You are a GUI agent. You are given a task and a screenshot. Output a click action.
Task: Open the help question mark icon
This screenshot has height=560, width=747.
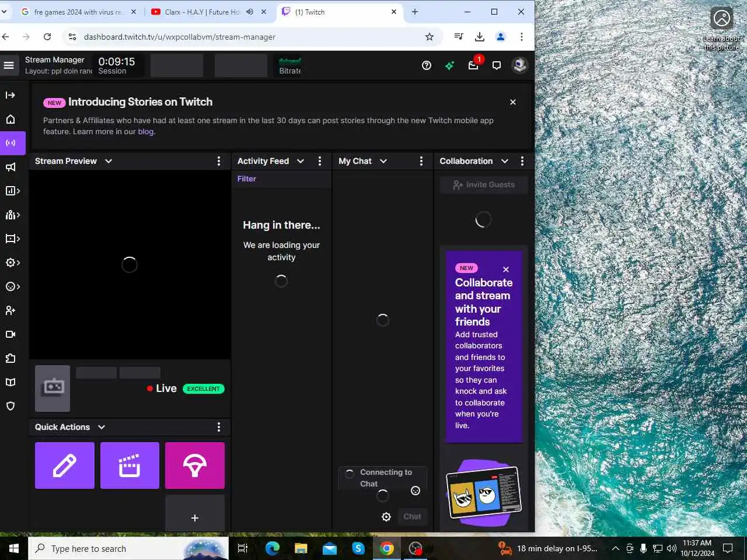click(427, 65)
